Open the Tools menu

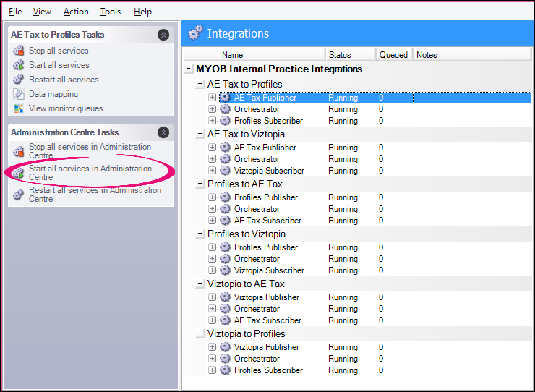(111, 12)
